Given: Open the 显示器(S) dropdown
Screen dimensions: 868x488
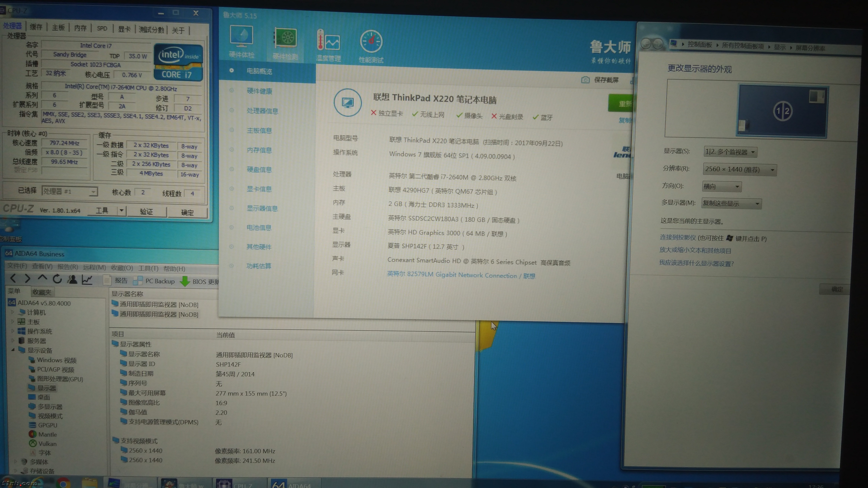Looking at the screenshot, I should [x=730, y=152].
